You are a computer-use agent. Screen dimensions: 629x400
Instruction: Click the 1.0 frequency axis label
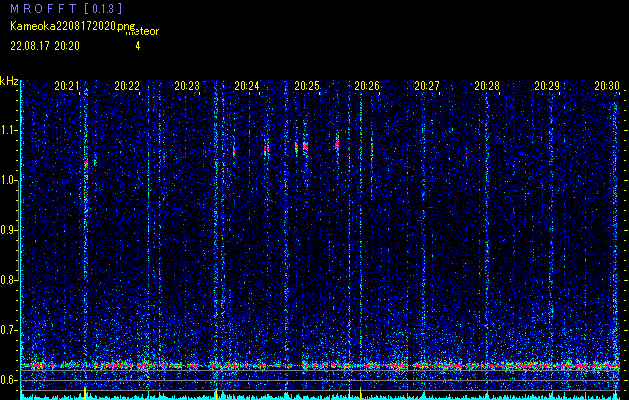point(8,181)
